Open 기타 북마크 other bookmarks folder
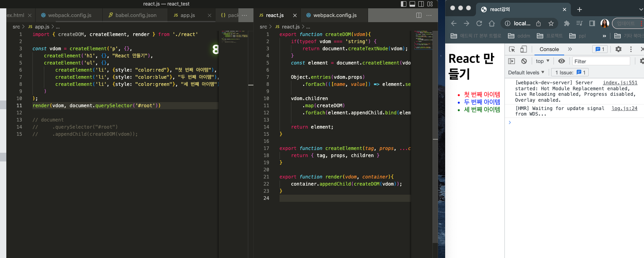Screen dimensions: 644x258 click(x=629, y=36)
